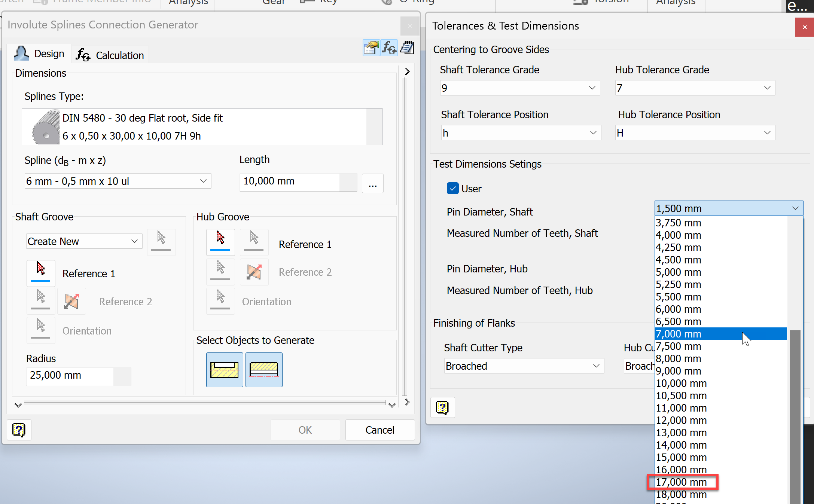
Task: Click Hub Groove Reference 1 selection arrow
Action: click(220, 242)
